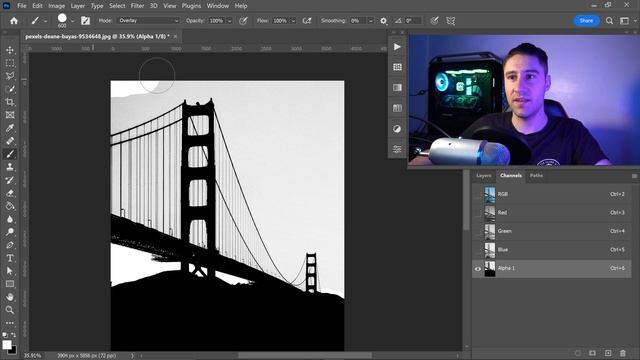
Task: Open the Channels panel menu
Action: pyautogui.click(x=634, y=176)
